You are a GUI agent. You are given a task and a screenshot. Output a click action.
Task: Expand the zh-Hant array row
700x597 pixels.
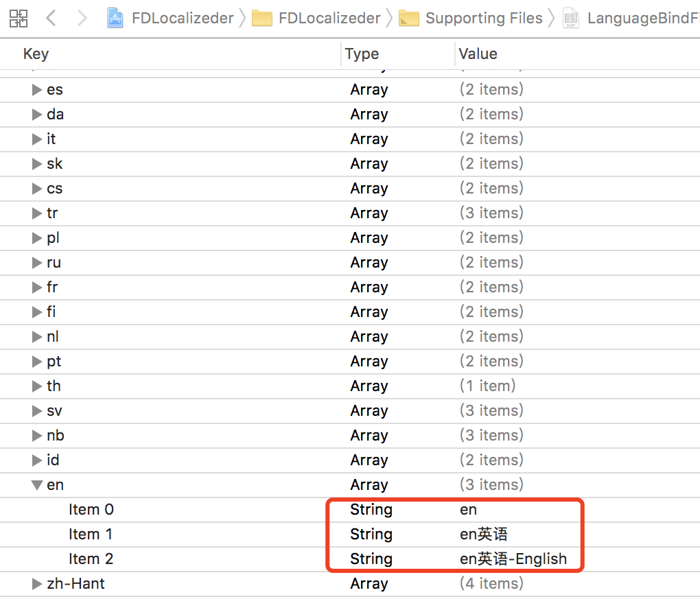pos(37,583)
